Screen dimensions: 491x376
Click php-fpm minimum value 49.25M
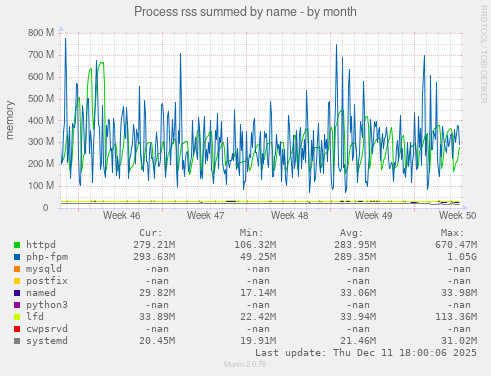click(258, 257)
